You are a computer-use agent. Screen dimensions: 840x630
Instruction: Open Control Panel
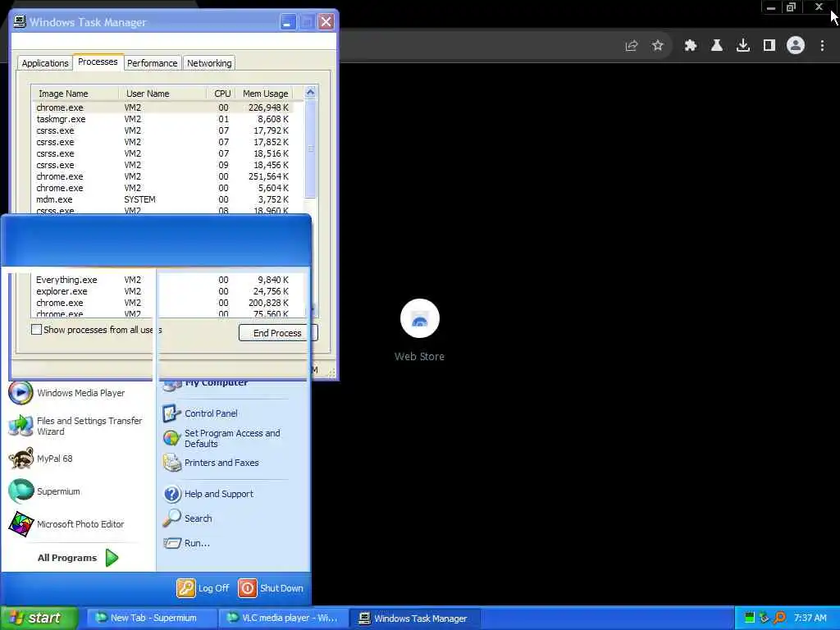[x=200, y=413]
